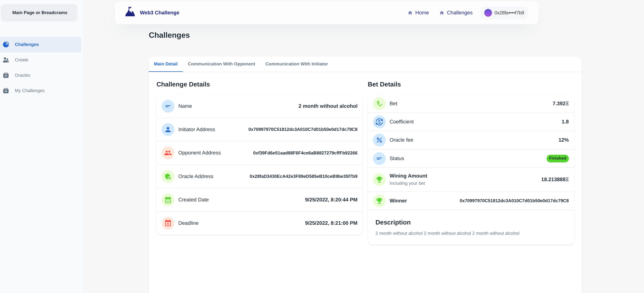
Task: Click the Challenge Details heading
Action: click(183, 84)
